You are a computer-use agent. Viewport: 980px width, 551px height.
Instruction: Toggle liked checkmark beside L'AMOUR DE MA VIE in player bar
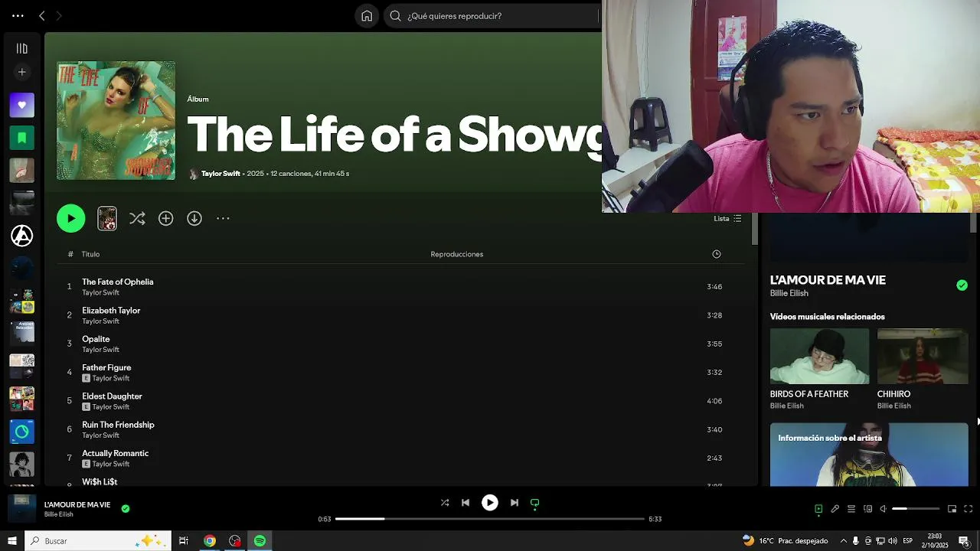tap(126, 508)
